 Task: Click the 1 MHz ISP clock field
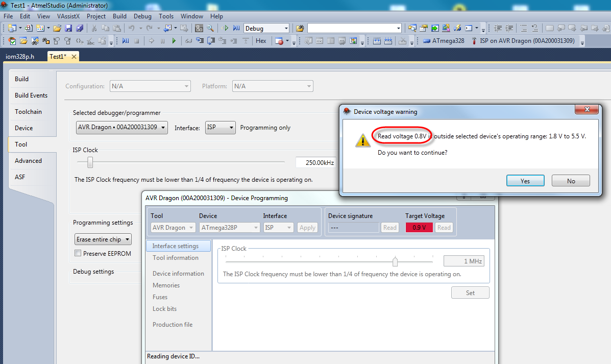pyautogui.click(x=463, y=261)
